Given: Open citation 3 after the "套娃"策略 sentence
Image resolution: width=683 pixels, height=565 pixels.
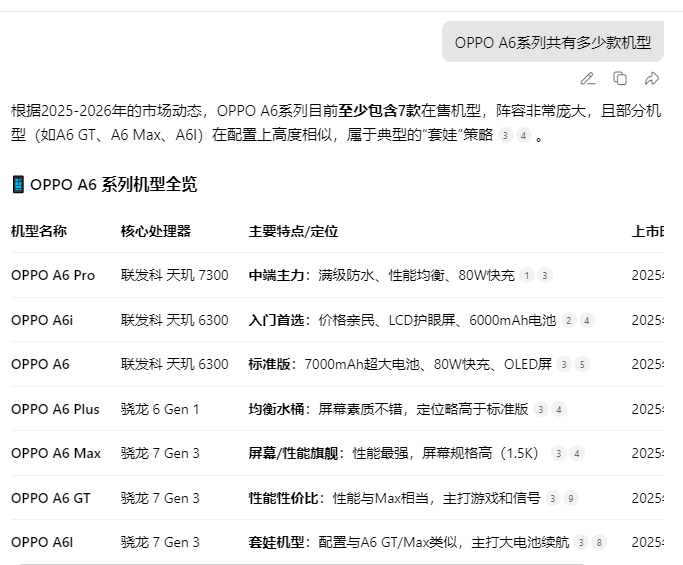Looking at the screenshot, I should (506, 136).
